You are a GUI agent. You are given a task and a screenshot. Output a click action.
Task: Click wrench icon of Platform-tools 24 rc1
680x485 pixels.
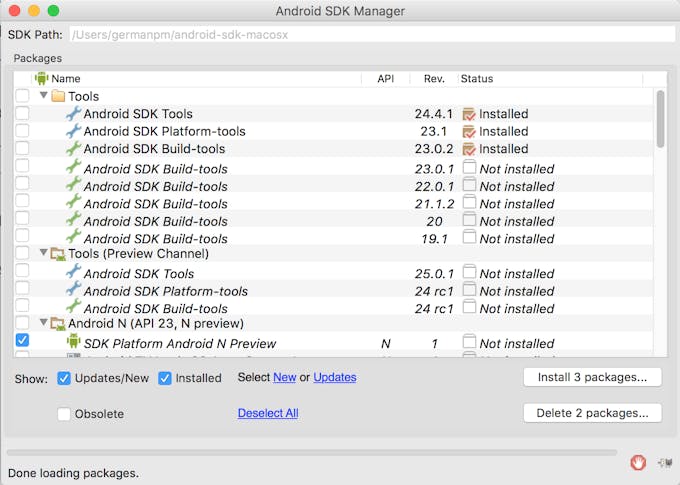coord(73,288)
